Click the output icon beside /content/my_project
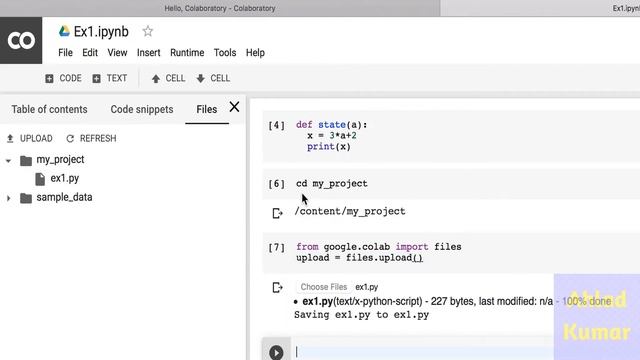The image size is (640, 360). point(277,213)
